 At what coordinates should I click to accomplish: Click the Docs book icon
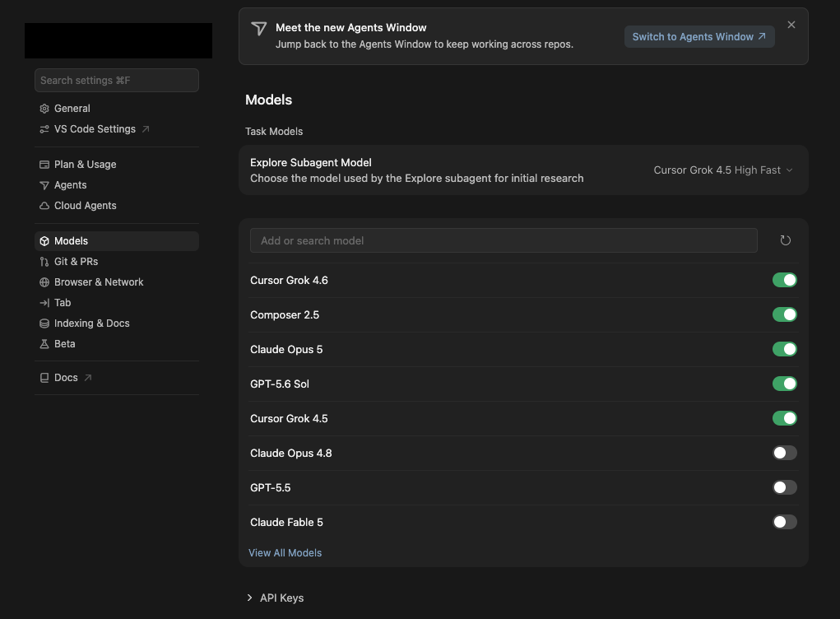[x=44, y=378]
